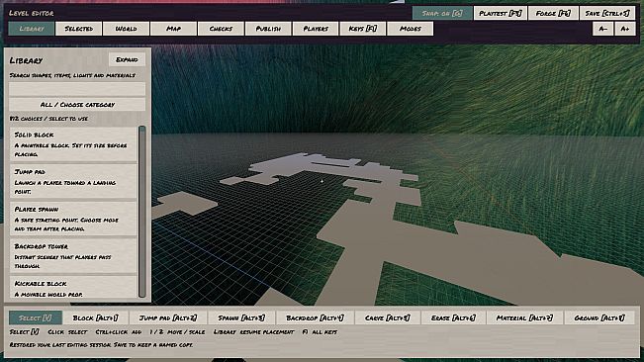Select the Backdrop tower library item
The height and width of the screenshot is (362, 644).
click(73, 256)
